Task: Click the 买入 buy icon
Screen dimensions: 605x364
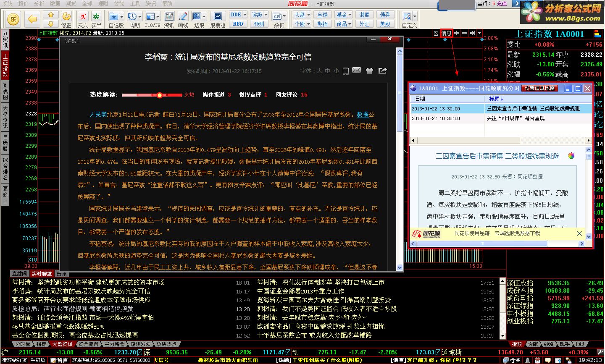Action: [x=83, y=16]
